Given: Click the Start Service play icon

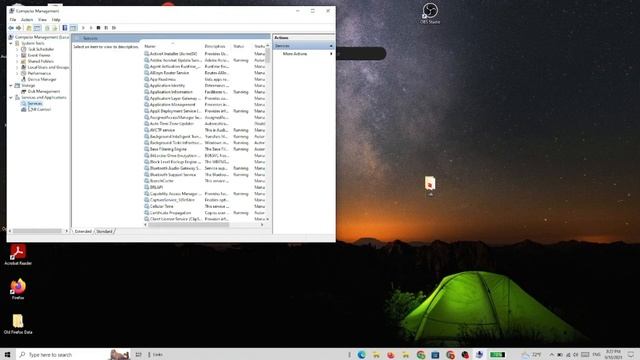Looking at the screenshot, I should 83,28.
